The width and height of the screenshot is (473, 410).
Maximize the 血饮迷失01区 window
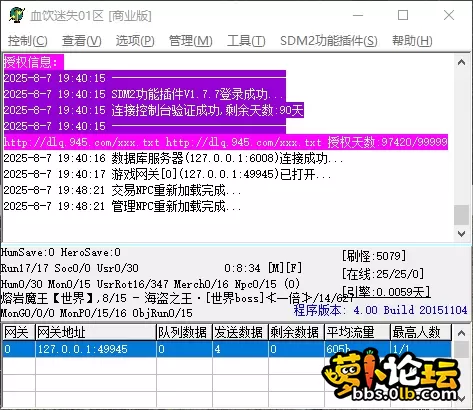[x=403, y=15]
